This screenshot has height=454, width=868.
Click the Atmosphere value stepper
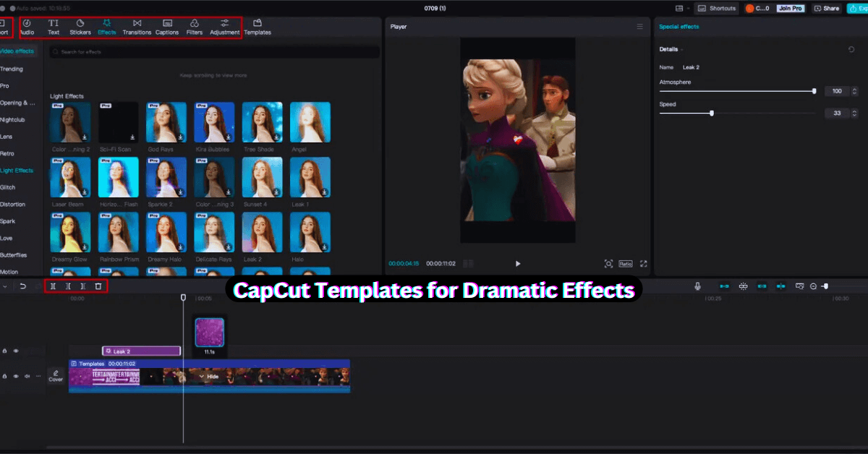click(x=854, y=91)
